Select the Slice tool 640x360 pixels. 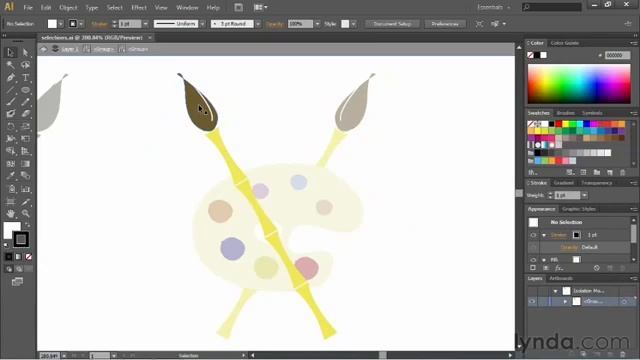coord(25,202)
